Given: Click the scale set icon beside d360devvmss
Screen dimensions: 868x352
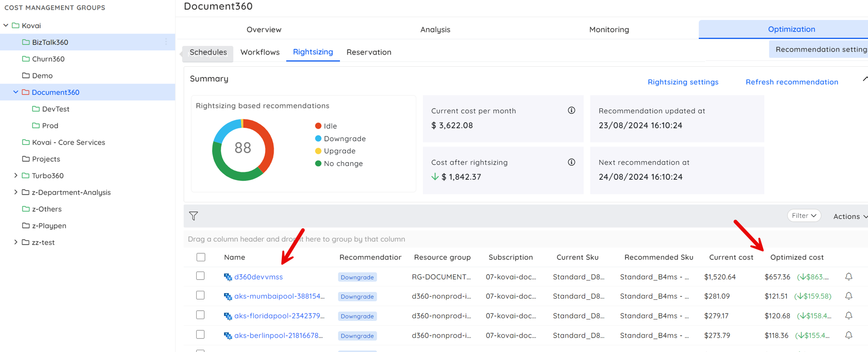Looking at the screenshot, I should [228, 277].
